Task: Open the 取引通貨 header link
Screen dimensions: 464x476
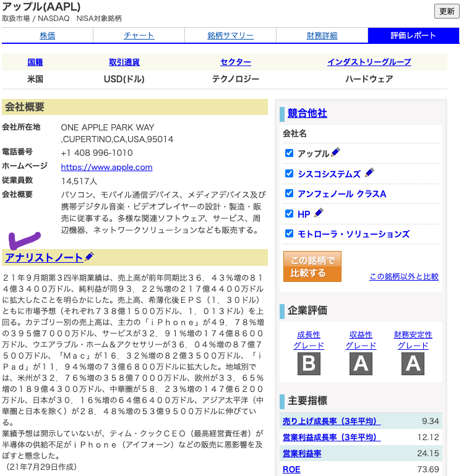Action: [x=124, y=62]
